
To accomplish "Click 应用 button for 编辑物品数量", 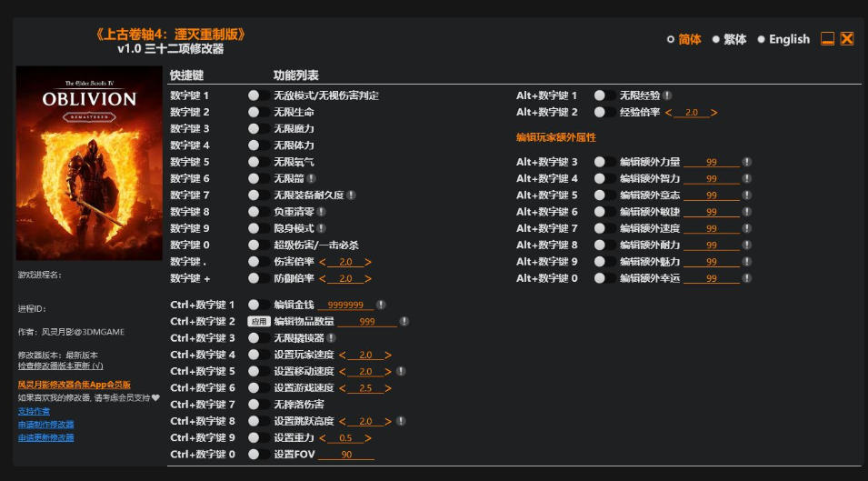I will 258,321.
